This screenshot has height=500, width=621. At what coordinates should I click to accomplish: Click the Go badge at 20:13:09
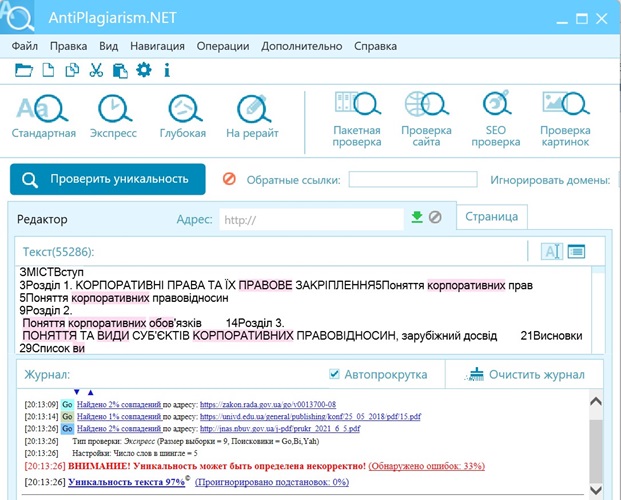click(x=67, y=405)
